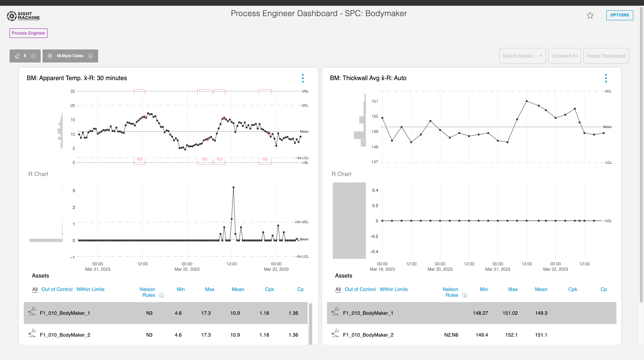Select Out of Control tab, right panel

(360, 289)
